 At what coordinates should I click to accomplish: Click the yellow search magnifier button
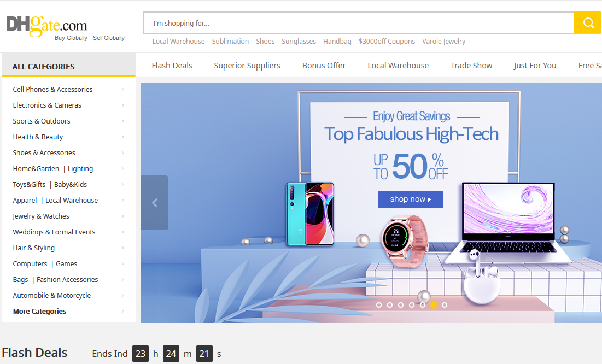[588, 23]
